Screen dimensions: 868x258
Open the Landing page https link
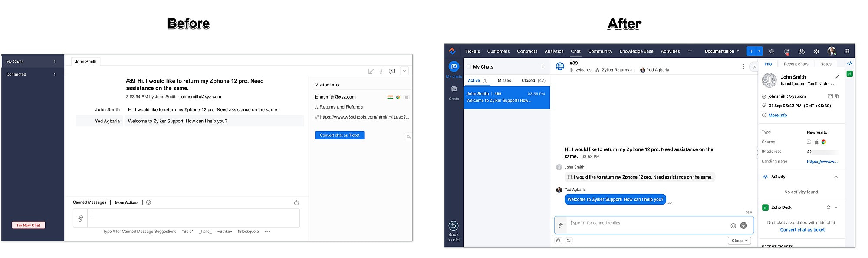click(822, 162)
